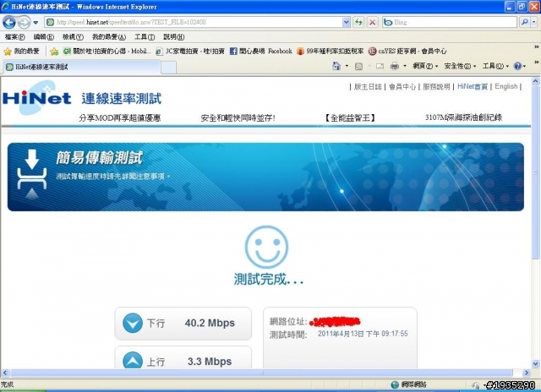Click the favorites bar overflow chevron

click(537, 46)
